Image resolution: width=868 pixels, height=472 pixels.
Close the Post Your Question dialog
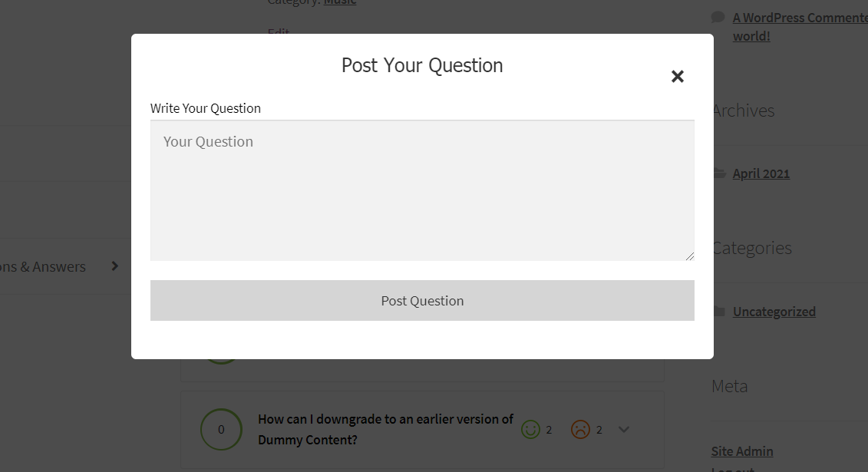click(x=677, y=76)
